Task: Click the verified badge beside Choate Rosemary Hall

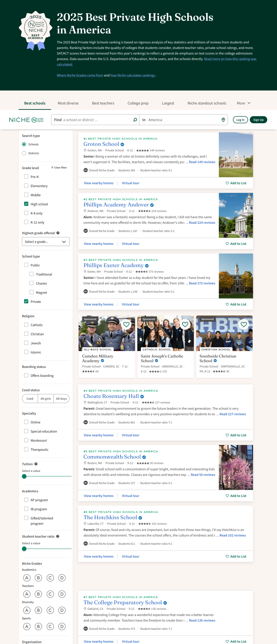Action: pyautogui.click(x=142, y=397)
